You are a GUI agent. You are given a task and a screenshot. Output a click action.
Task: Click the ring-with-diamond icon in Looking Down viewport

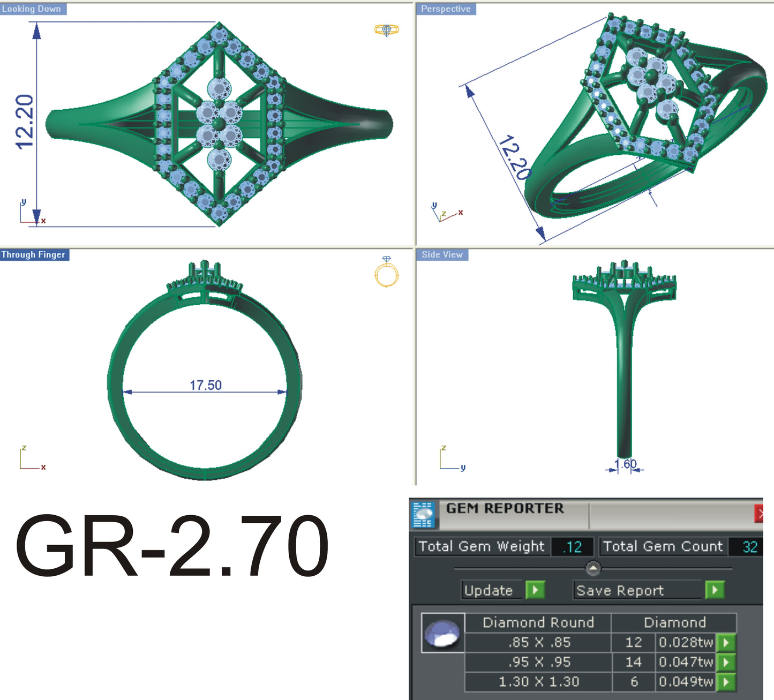point(387,30)
